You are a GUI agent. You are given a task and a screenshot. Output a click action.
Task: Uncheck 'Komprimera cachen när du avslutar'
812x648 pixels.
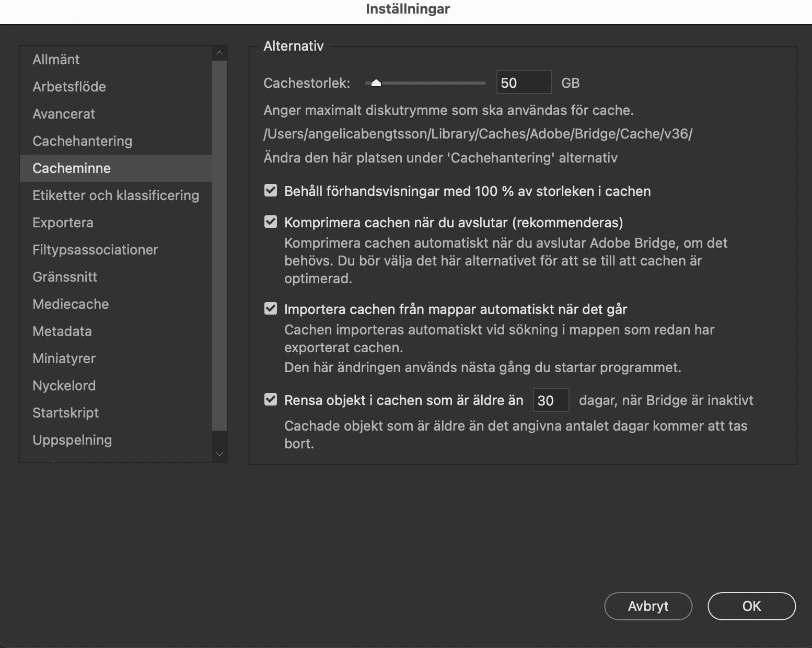271,222
